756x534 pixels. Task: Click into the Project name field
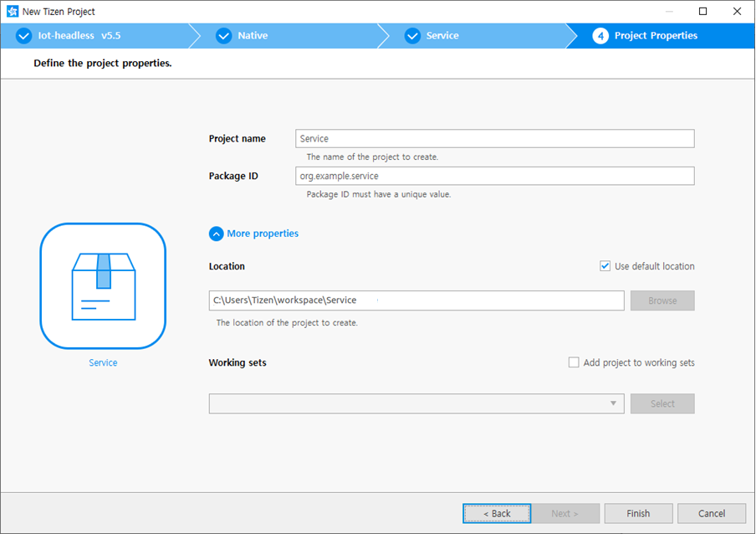(x=494, y=139)
